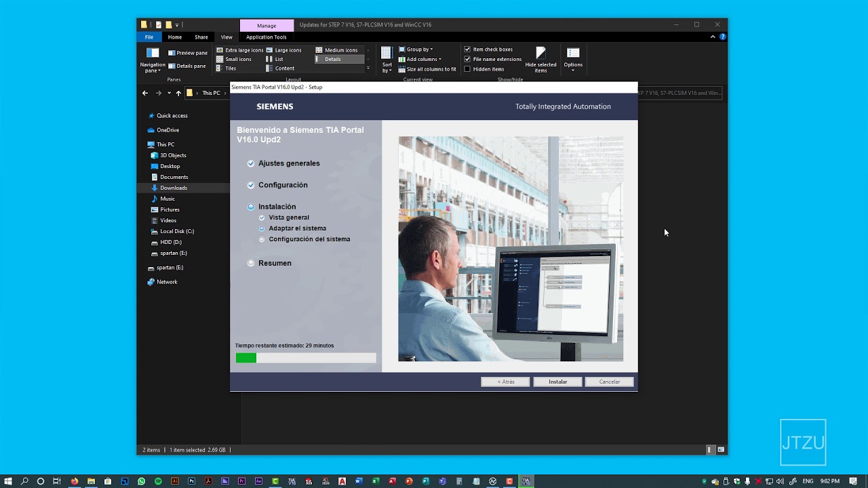Toggle the Details pane
The height and width of the screenshot is (488, 868).
pyautogui.click(x=187, y=66)
